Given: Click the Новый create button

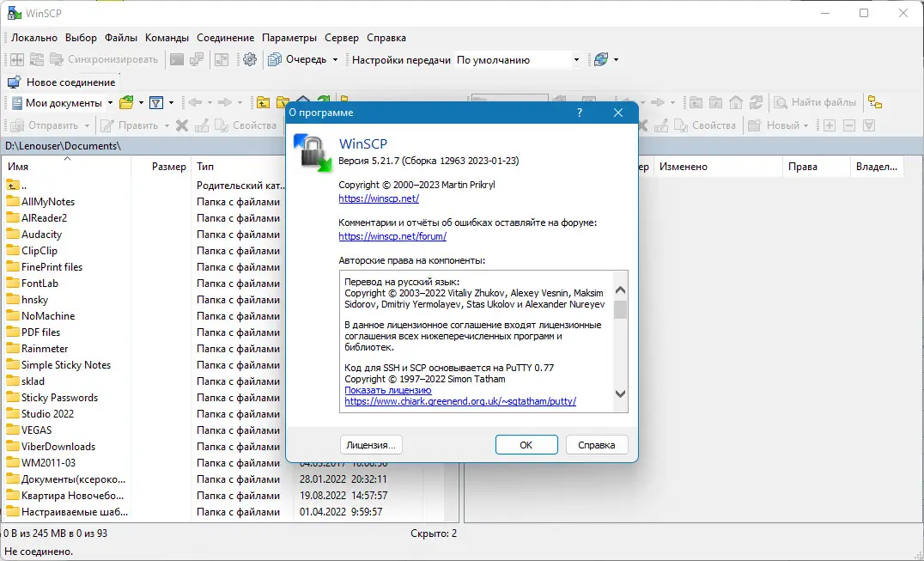Looking at the screenshot, I should (x=774, y=125).
